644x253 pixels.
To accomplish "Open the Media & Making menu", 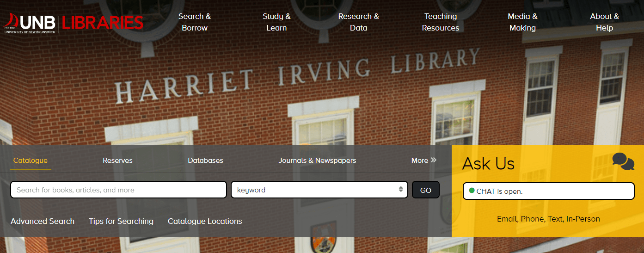I will pyautogui.click(x=522, y=22).
